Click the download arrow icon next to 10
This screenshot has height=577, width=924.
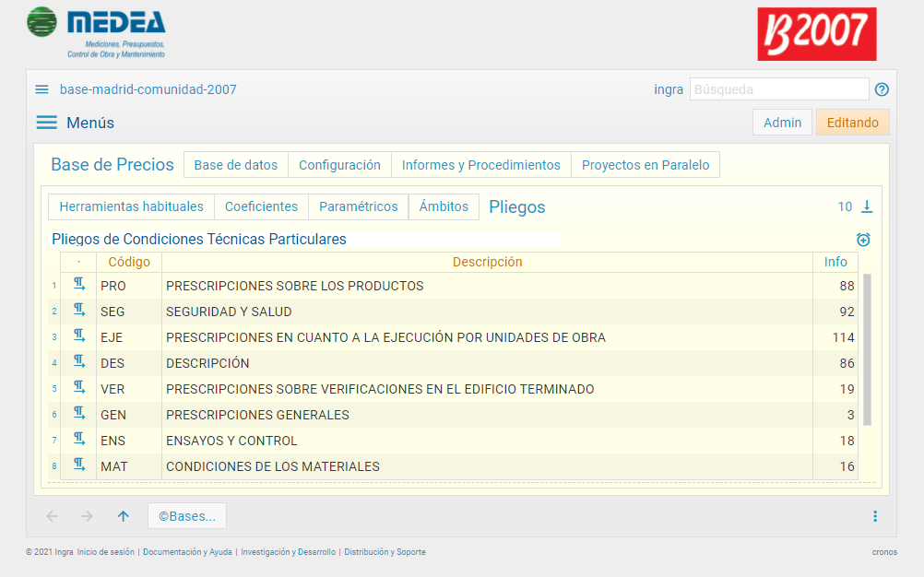[x=867, y=206]
